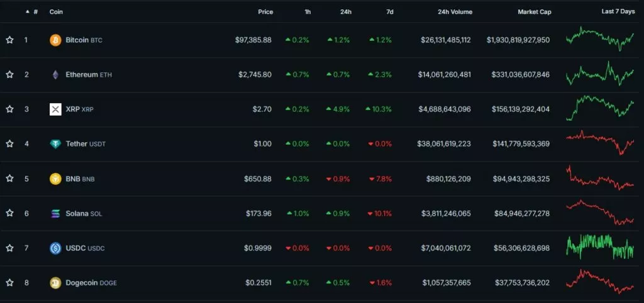Open the Solana coin name link
This screenshot has width=644, height=303.
pyautogui.click(x=77, y=214)
